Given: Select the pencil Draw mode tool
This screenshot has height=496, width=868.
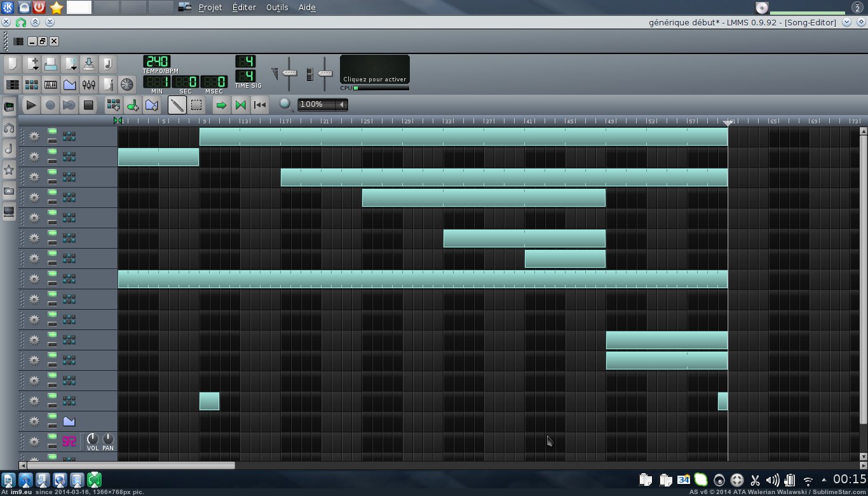Looking at the screenshot, I should [x=177, y=105].
